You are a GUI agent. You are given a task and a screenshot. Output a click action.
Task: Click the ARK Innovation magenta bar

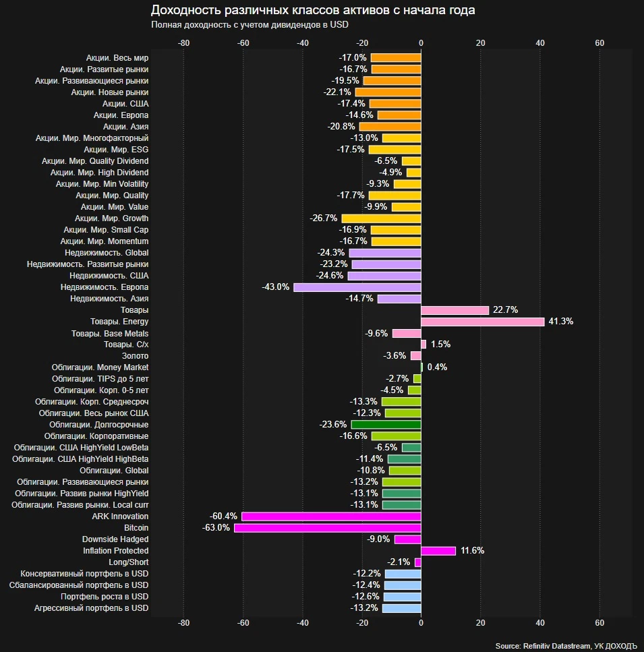click(331, 516)
